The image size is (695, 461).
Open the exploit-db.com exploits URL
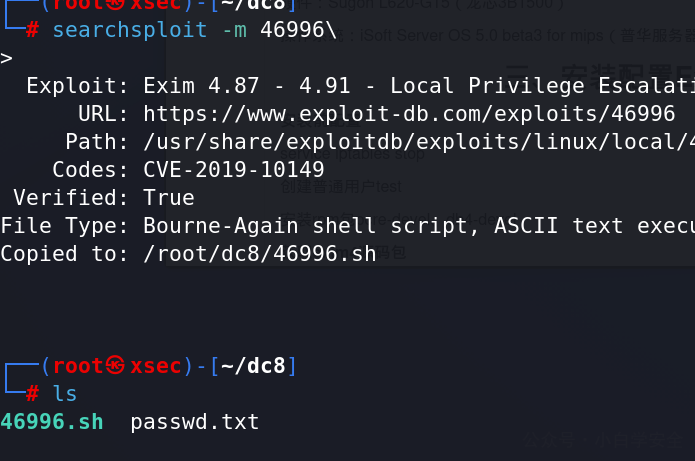pyautogui.click(x=409, y=114)
